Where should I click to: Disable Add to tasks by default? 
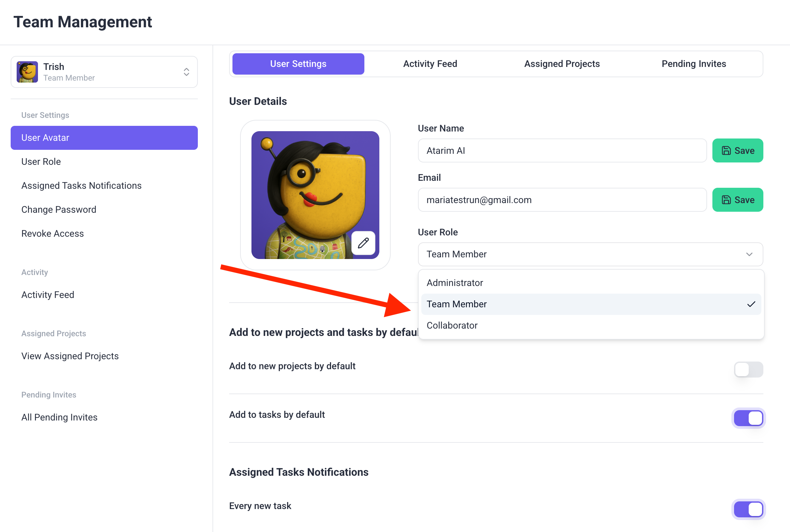pos(748,418)
